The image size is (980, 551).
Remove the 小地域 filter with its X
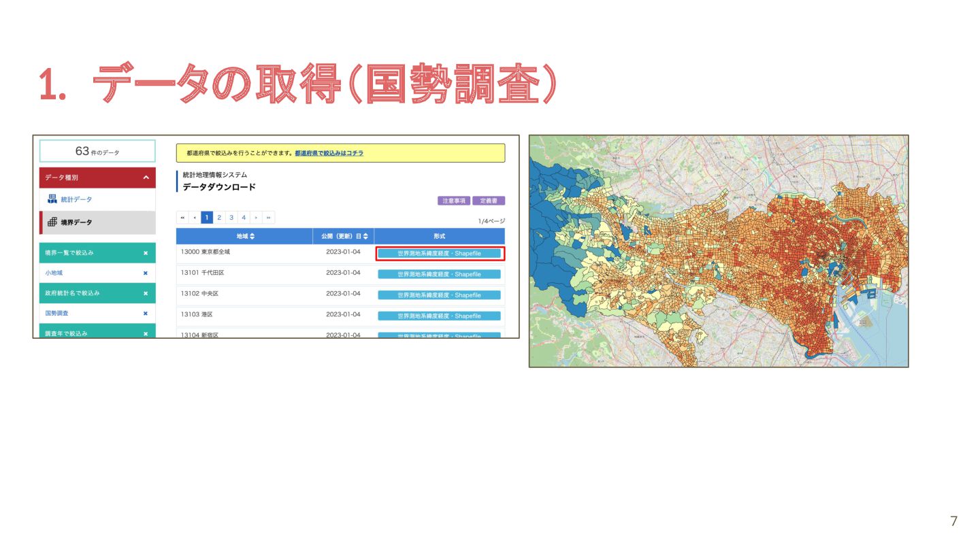[x=146, y=273]
